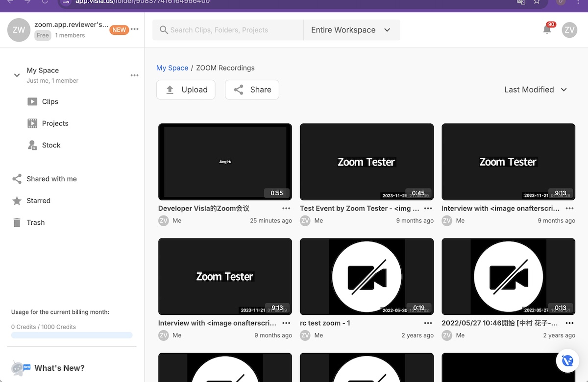
Task: Open more options for rc test zoom clip
Action: (x=428, y=323)
